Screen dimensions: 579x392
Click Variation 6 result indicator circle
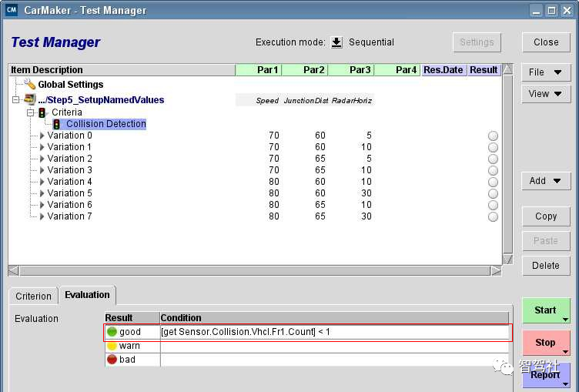(x=493, y=205)
